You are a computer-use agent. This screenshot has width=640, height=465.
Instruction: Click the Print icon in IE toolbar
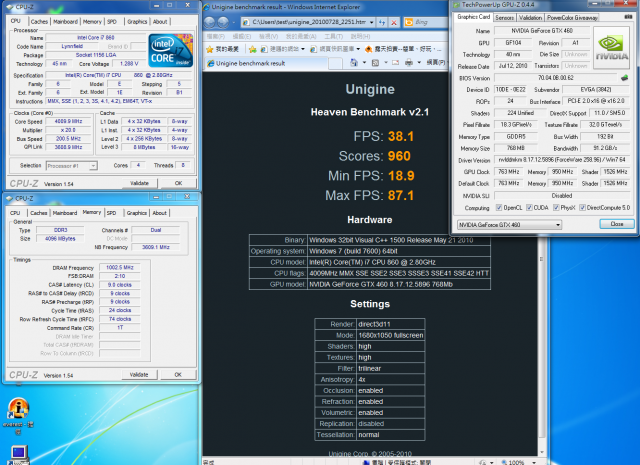pos(409,62)
